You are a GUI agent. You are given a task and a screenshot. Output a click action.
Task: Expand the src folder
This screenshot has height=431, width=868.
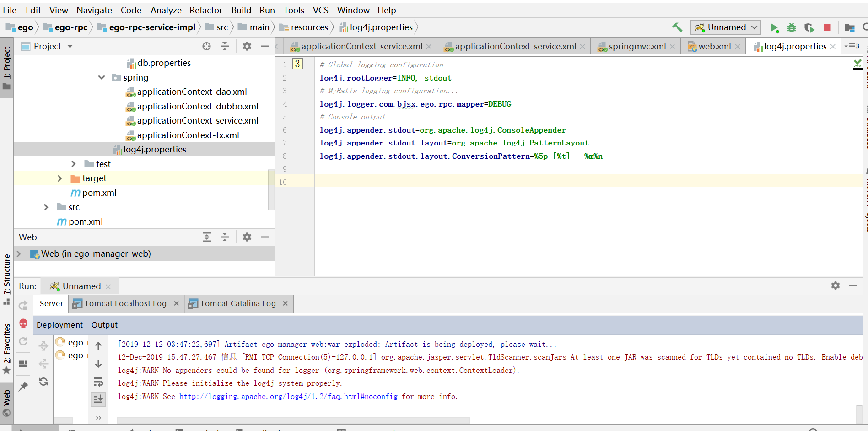pos(46,207)
